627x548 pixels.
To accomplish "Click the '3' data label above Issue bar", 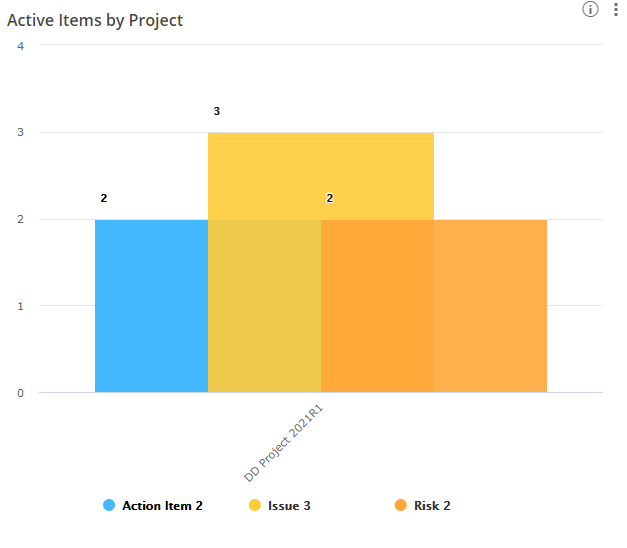I will [217, 111].
